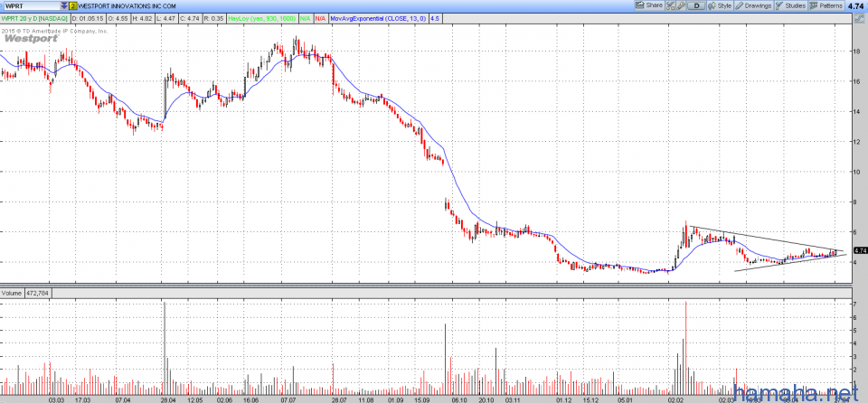Viewport: 868px width, 403px height.
Task: Open the Drawings menu
Action: point(753,5)
